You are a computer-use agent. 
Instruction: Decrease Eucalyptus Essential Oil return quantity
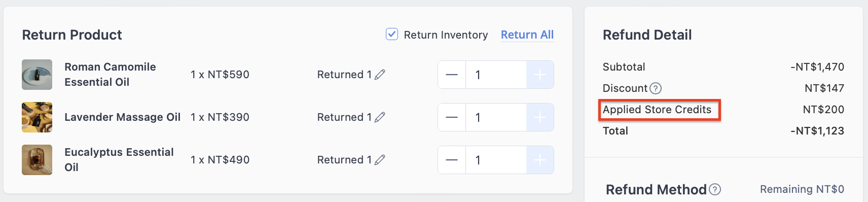coord(452,160)
